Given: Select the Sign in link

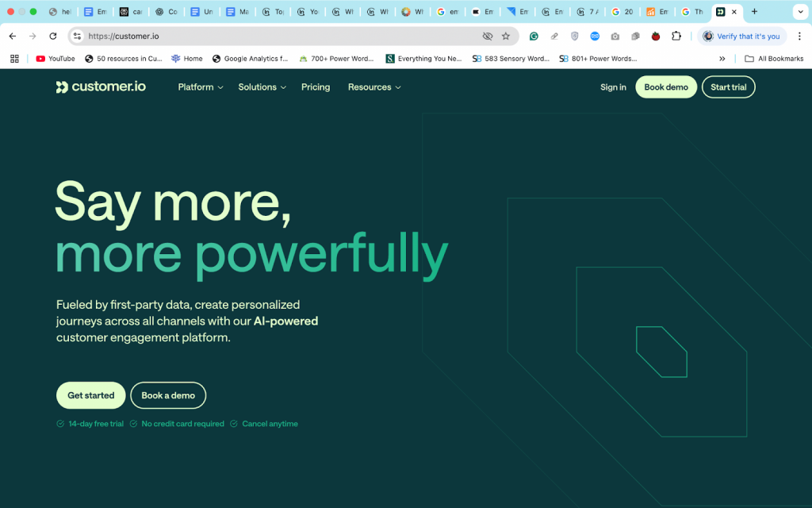Looking at the screenshot, I should point(613,87).
